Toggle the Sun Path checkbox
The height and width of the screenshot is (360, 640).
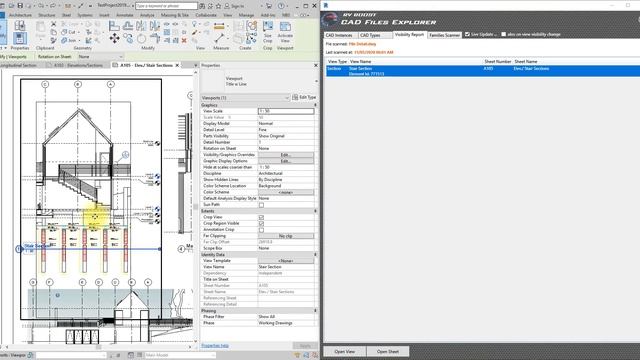261,205
